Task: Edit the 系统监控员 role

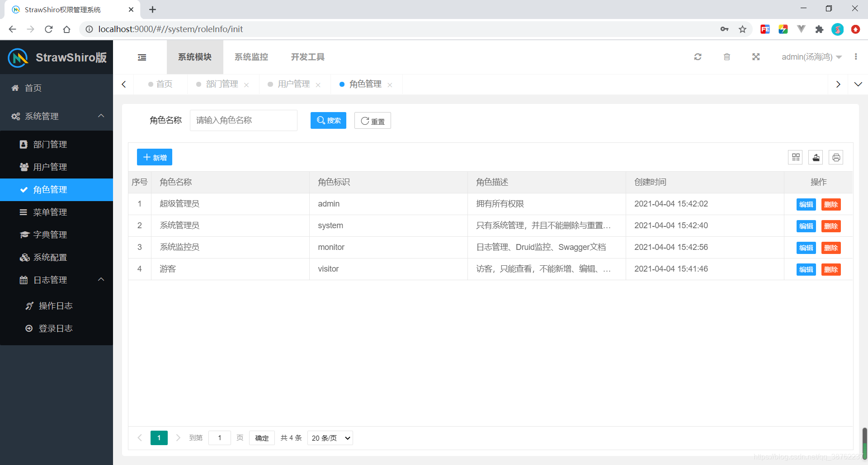Action: coord(806,248)
